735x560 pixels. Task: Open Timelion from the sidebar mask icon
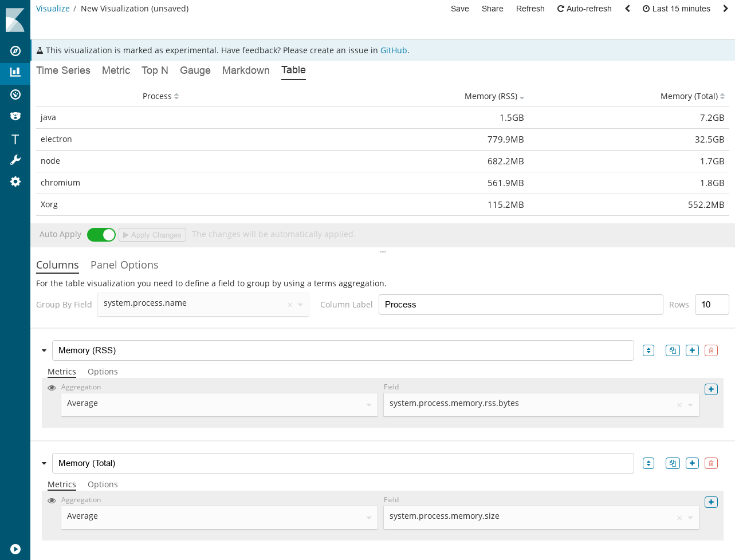point(15,116)
